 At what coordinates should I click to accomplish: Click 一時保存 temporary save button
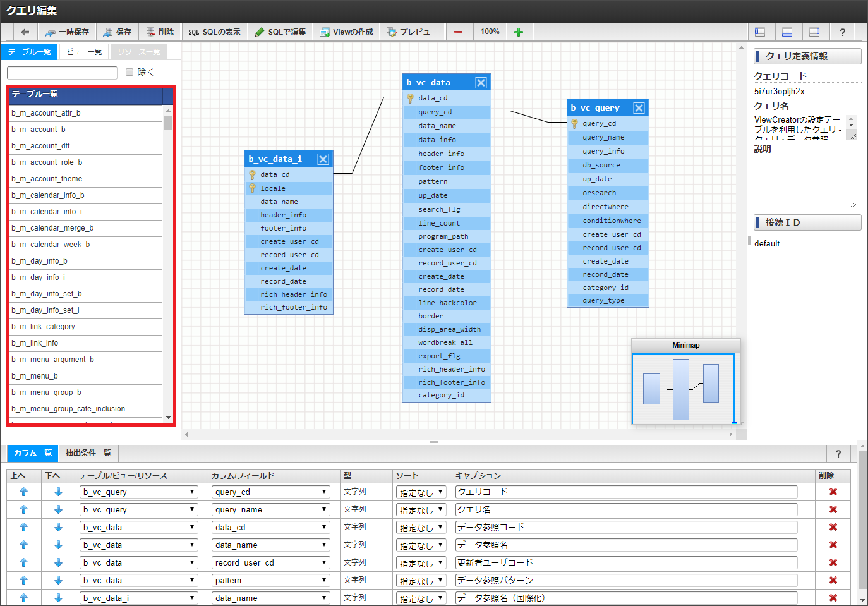coord(67,32)
